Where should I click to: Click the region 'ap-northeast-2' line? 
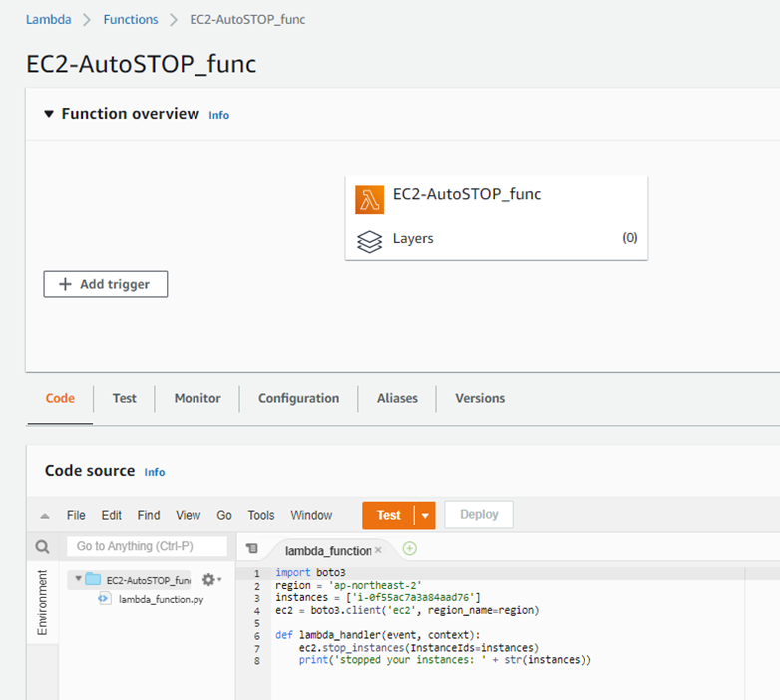point(348,585)
